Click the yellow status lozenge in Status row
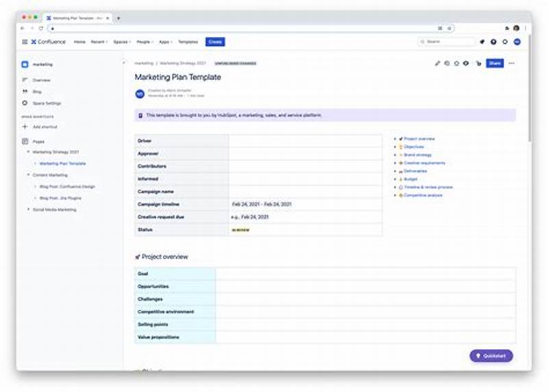This screenshot has width=548, height=392. coord(240,230)
